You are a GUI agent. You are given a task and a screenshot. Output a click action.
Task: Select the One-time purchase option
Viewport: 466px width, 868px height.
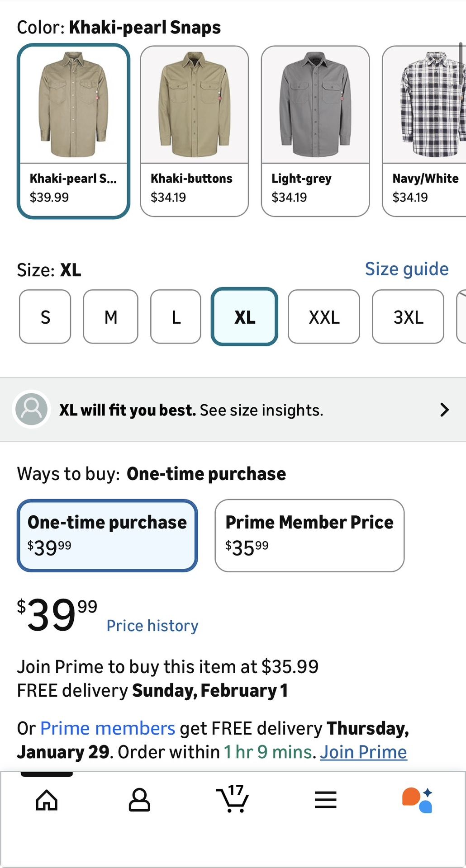[x=107, y=535]
